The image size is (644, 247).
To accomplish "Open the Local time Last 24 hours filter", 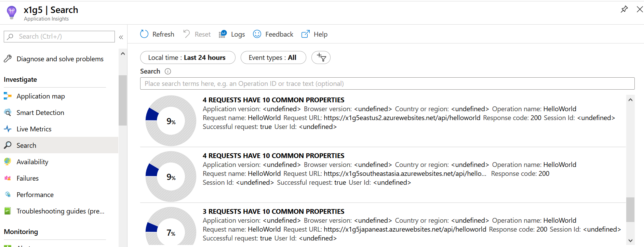I will point(188,57).
